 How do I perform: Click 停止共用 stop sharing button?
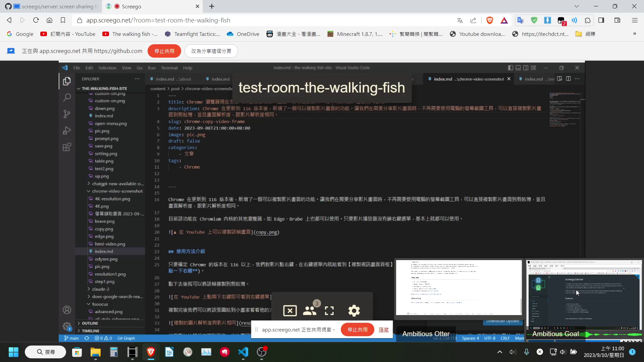[x=164, y=51]
